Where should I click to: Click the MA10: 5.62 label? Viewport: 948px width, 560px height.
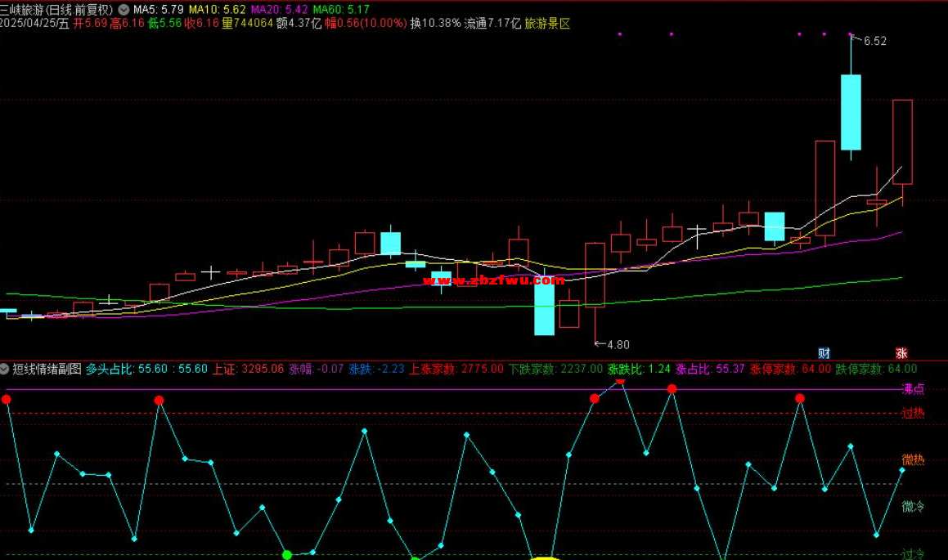tap(217, 10)
